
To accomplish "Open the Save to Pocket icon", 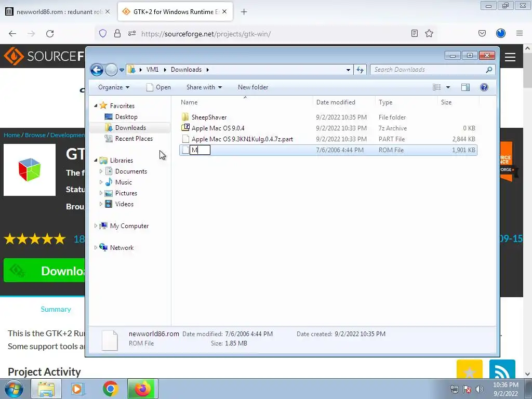I will point(482,33).
